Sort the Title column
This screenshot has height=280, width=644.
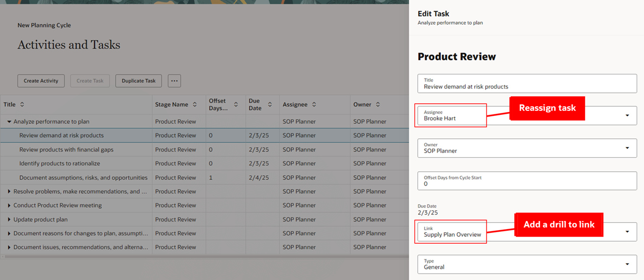coord(22,105)
